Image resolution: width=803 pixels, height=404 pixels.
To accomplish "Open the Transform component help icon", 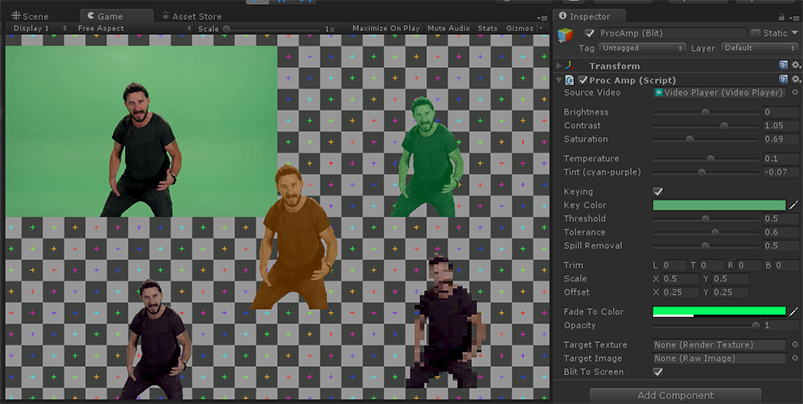I will pos(784,66).
